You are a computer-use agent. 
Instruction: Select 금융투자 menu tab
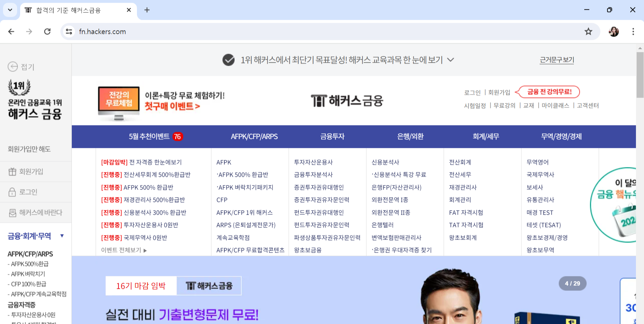(332, 137)
